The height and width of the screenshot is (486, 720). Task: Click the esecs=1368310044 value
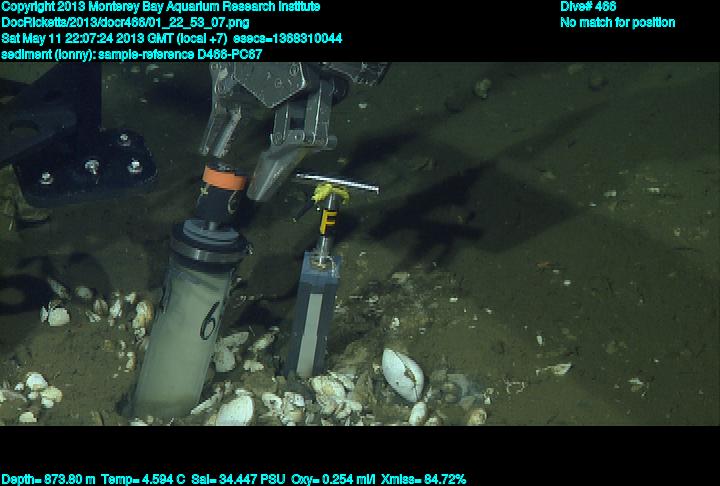click(288, 38)
